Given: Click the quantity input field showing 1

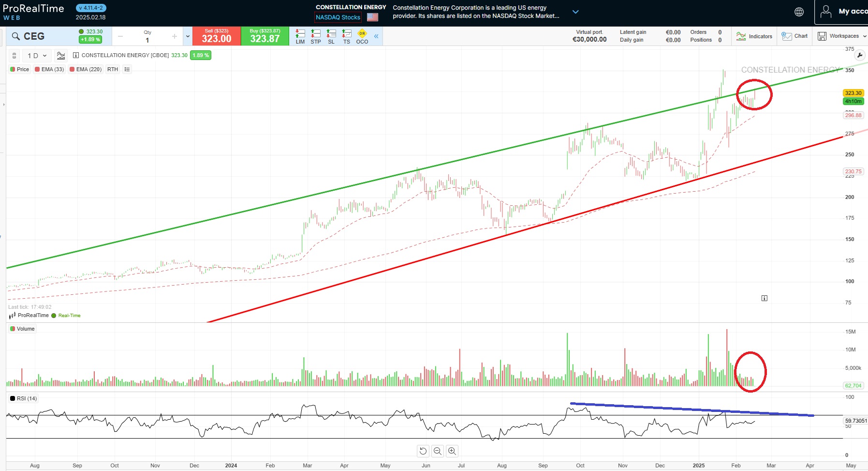Looking at the screenshot, I should pos(147,39).
